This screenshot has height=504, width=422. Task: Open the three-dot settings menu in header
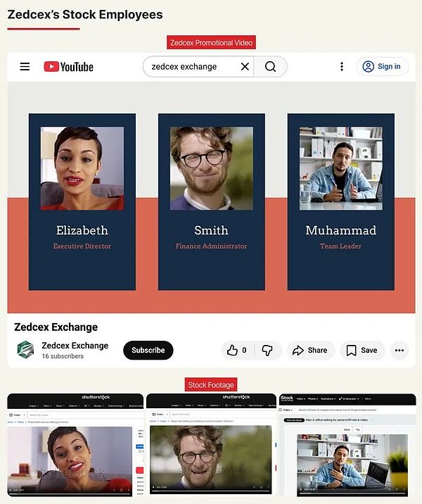pyautogui.click(x=342, y=67)
